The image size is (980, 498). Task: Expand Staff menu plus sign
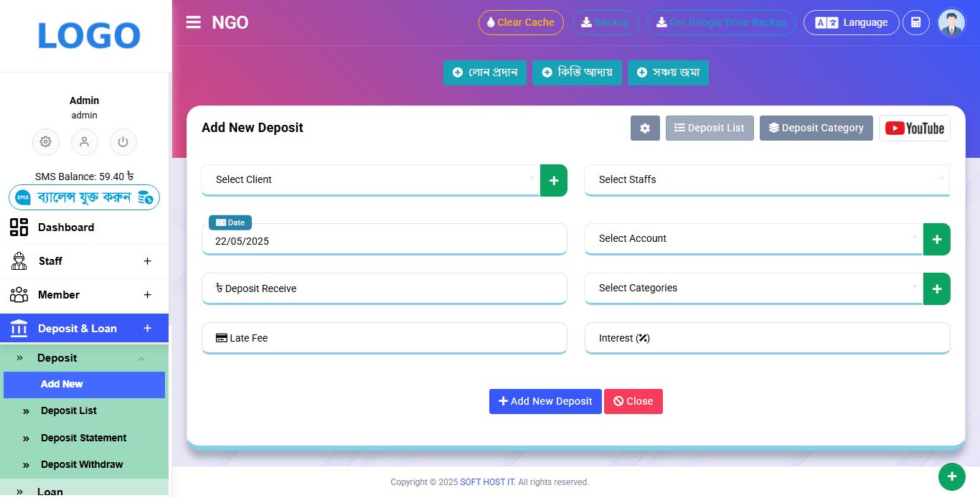147,261
